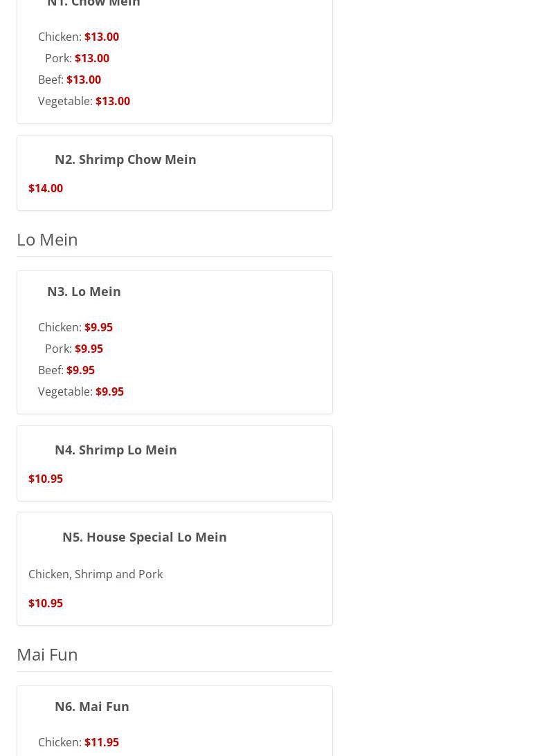Click the Shrimp Lo Mein $10.95 price
Screen dimensions: 533x756
(x=46, y=479)
